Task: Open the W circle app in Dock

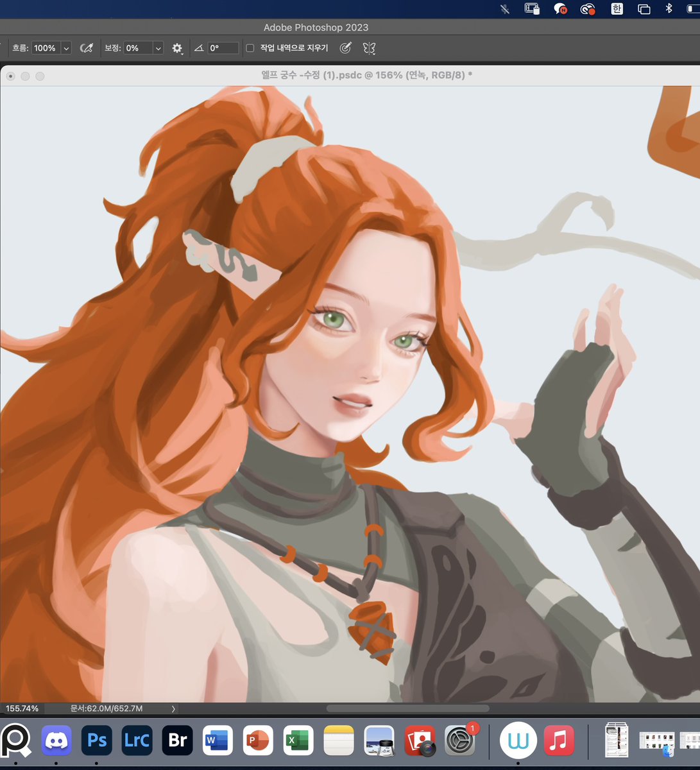Action: pos(518,740)
